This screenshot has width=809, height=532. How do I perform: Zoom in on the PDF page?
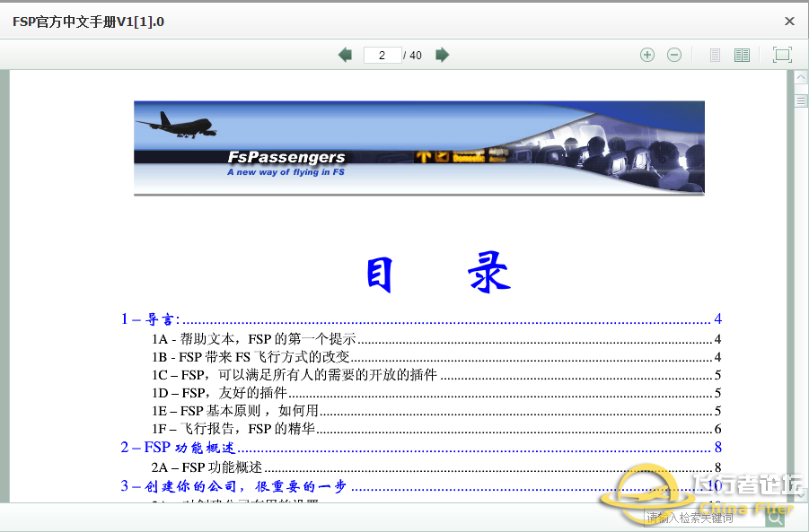point(646,55)
